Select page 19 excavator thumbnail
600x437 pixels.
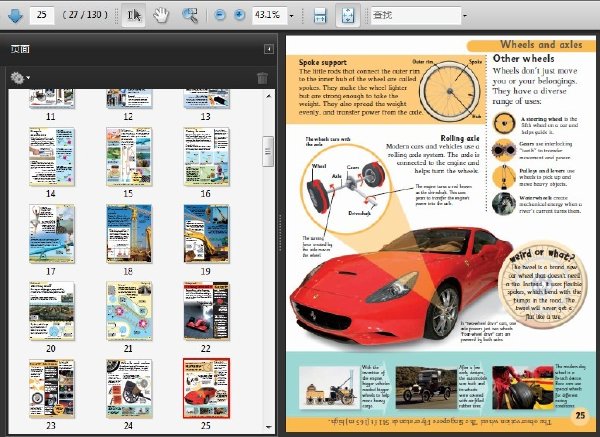[207, 233]
